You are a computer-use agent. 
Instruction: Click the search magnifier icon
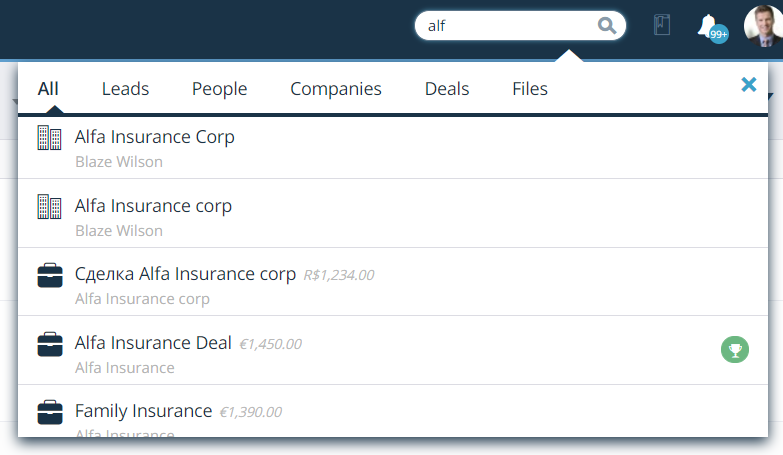point(607,25)
